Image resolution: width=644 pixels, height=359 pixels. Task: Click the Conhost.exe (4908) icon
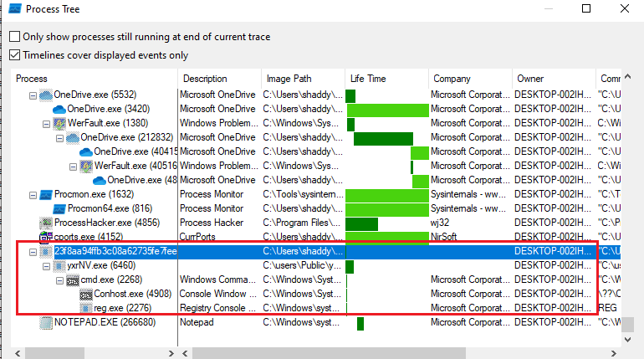tap(86, 294)
